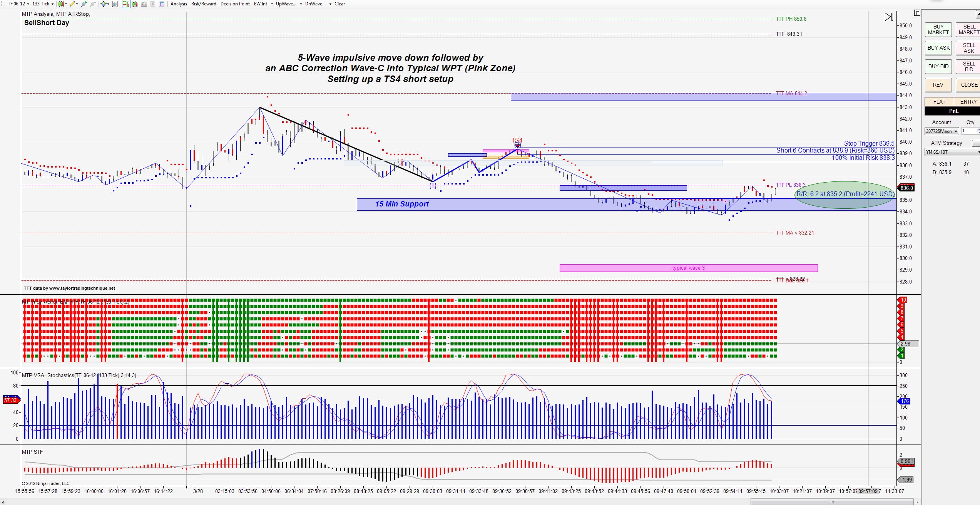Select the 'typical wave 3' pink zone
980x505 pixels.
click(688, 268)
